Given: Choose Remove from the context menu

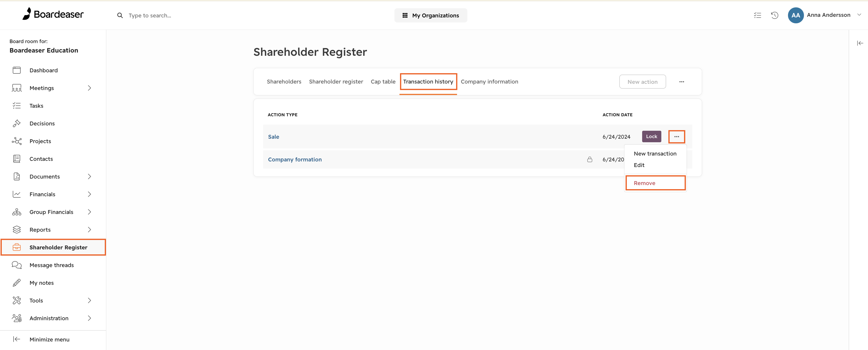Looking at the screenshot, I should (655, 183).
